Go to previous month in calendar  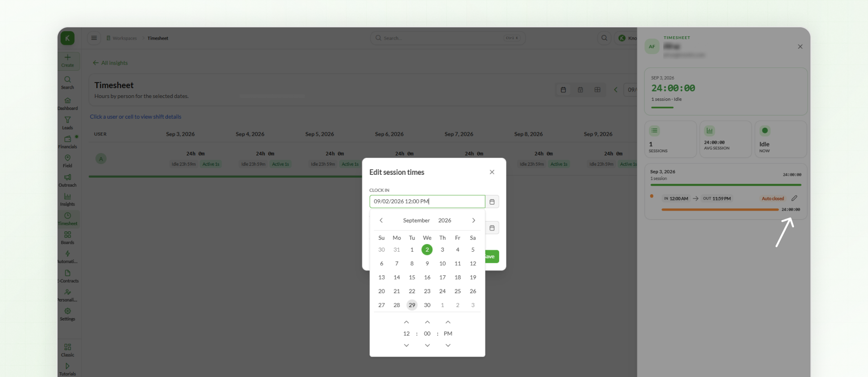click(381, 221)
